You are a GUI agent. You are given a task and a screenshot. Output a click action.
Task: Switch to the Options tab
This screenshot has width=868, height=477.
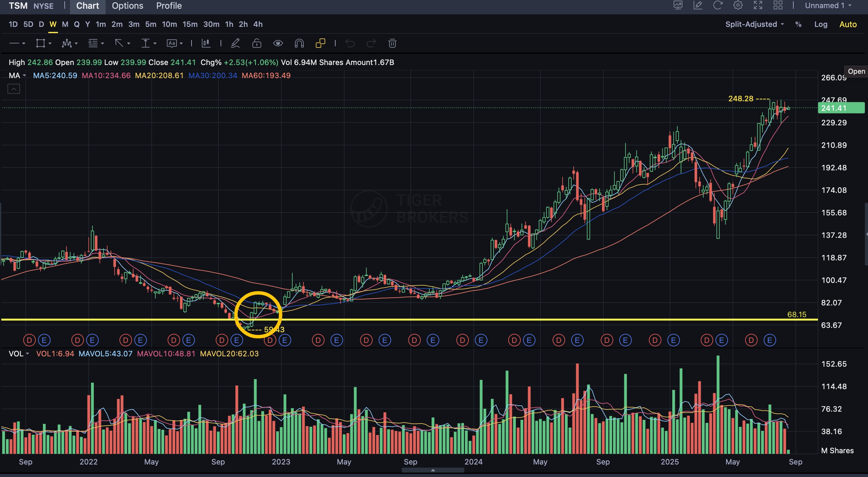pos(127,6)
